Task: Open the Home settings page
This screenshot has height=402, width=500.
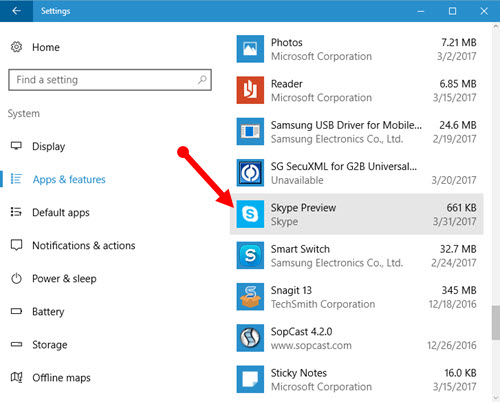Action: 46,47
